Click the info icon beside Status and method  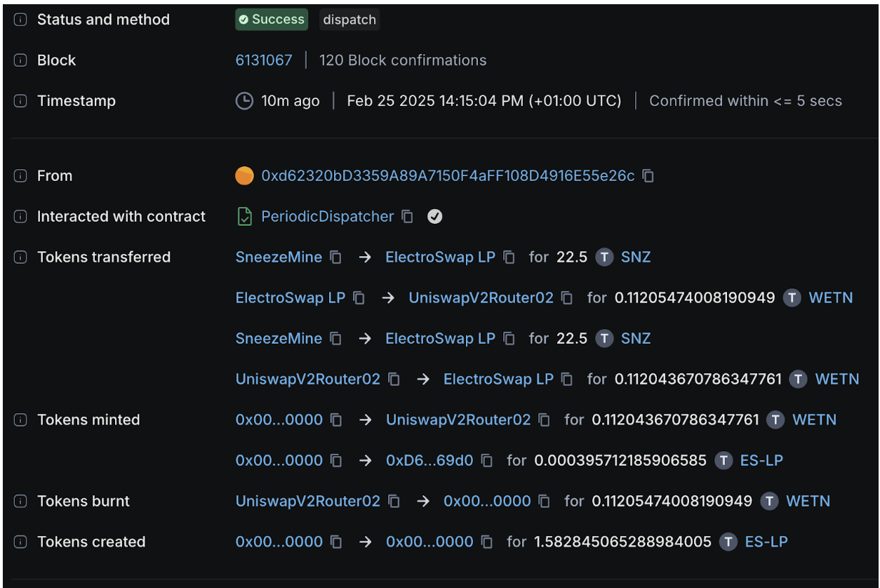(20, 20)
